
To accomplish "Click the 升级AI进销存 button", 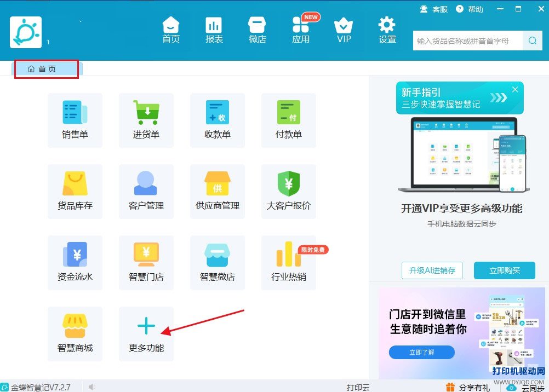I will coord(432,270).
